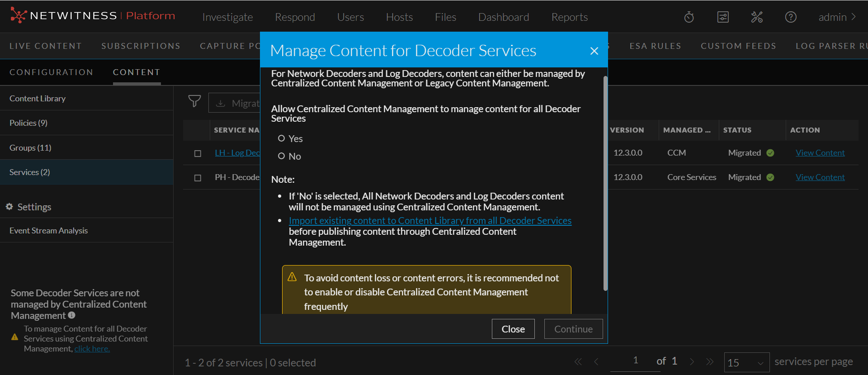Open the LH - Log Decoder service link
This screenshot has width=868, height=375.
point(237,153)
